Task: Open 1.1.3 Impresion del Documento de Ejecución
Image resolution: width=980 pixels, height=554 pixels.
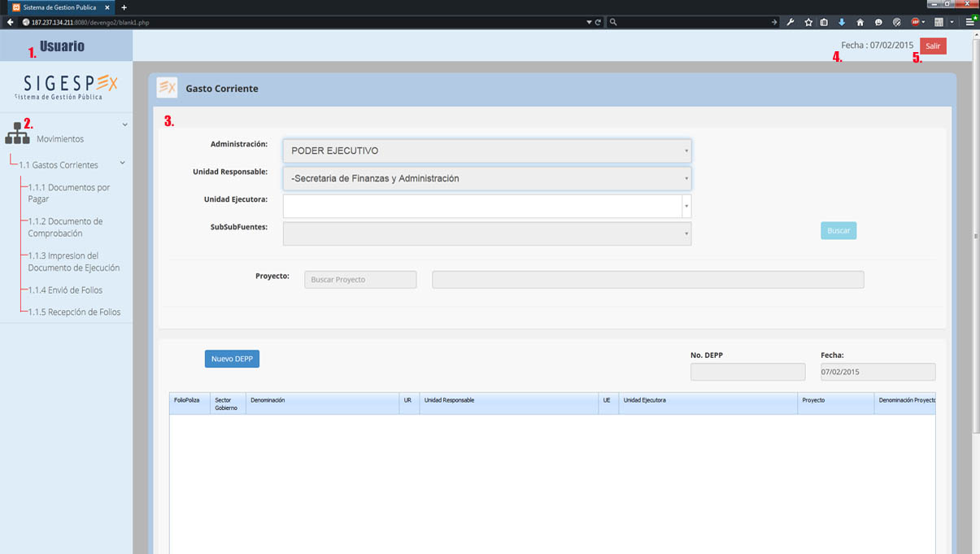Action: [x=74, y=261]
